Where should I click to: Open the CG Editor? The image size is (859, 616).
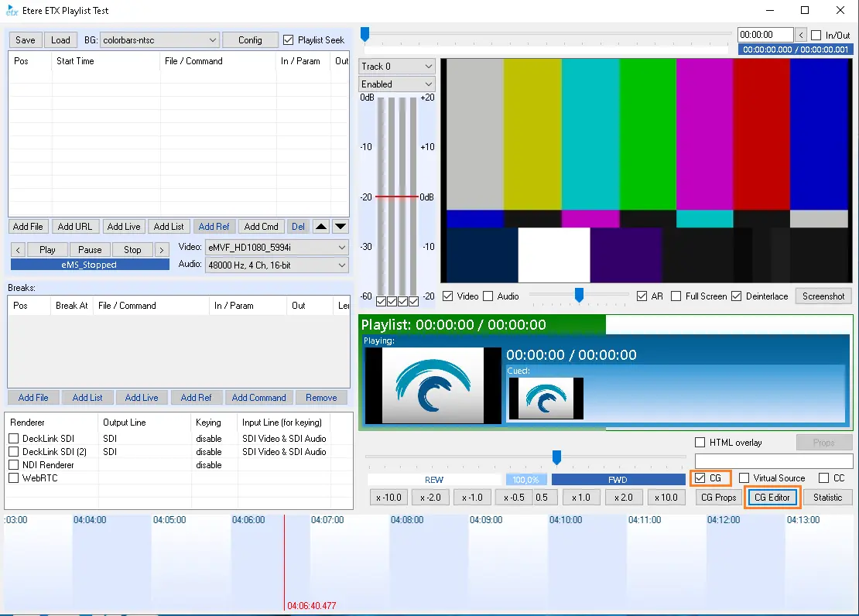[x=772, y=498]
